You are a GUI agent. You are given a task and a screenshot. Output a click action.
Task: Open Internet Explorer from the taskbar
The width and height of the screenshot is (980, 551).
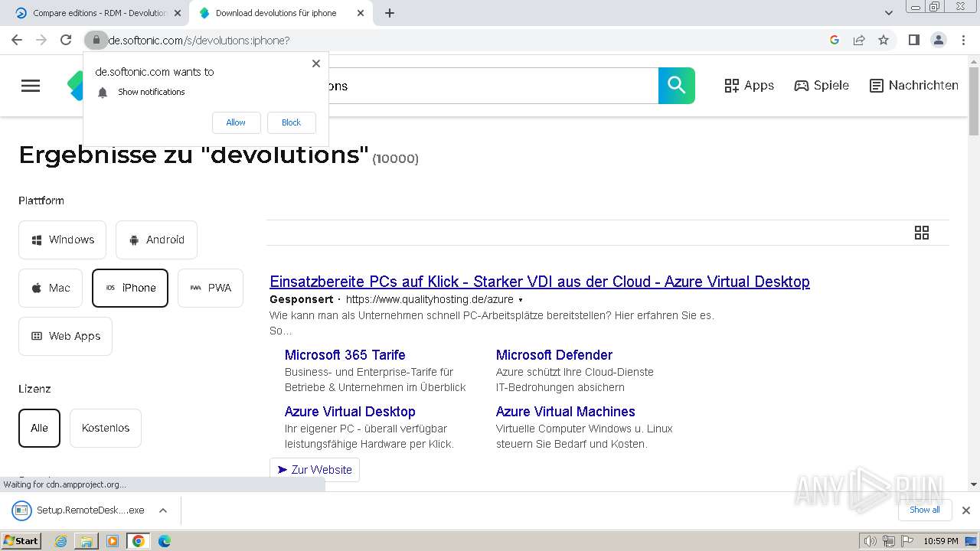pyautogui.click(x=61, y=541)
